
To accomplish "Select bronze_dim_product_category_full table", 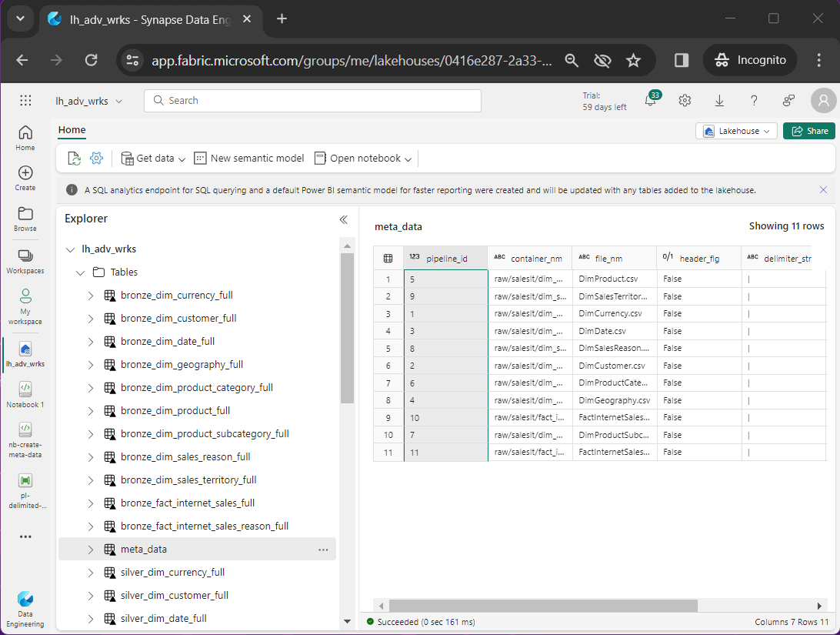I will point(197,387).
